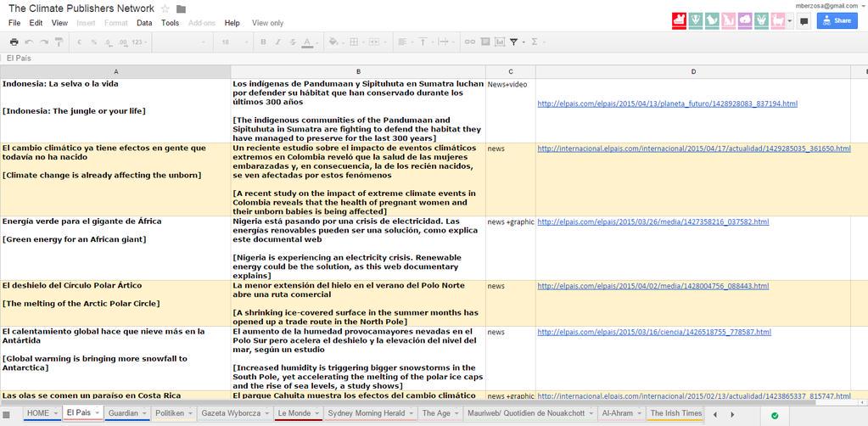Click the currency format icon

point(79,42)
